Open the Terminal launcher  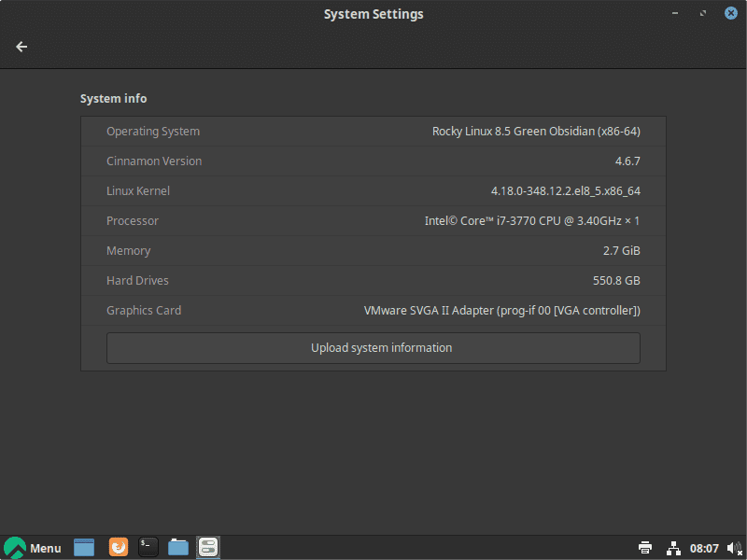point(148,548)
